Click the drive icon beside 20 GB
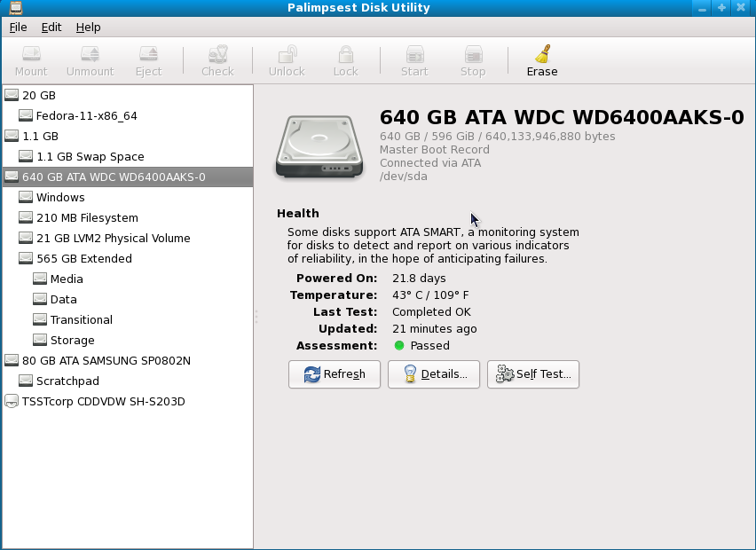Image resolution: width=756 pixels, height=550 pixels. [12, 95]
